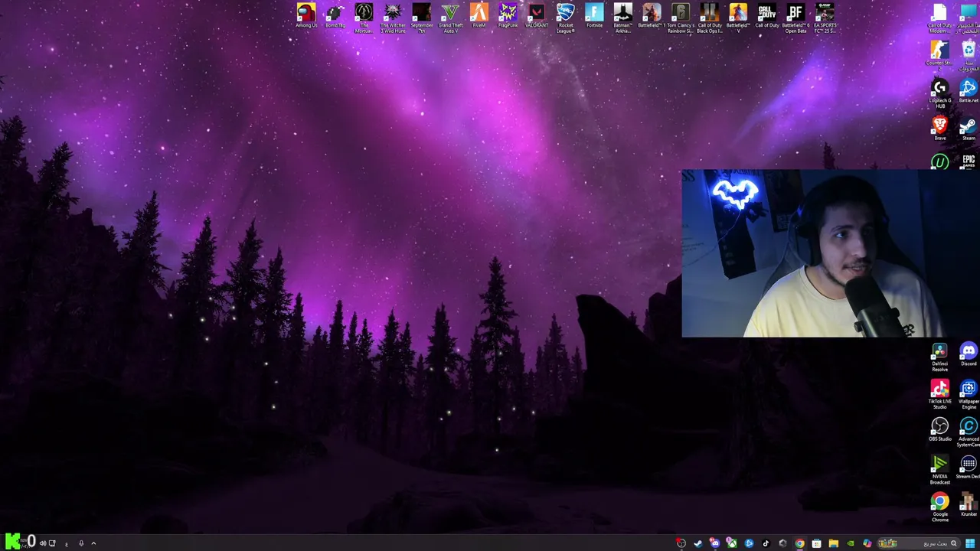Open Logitech G HUB shortcut
Viewport: 980px width, 551px height.
point(939,93)
